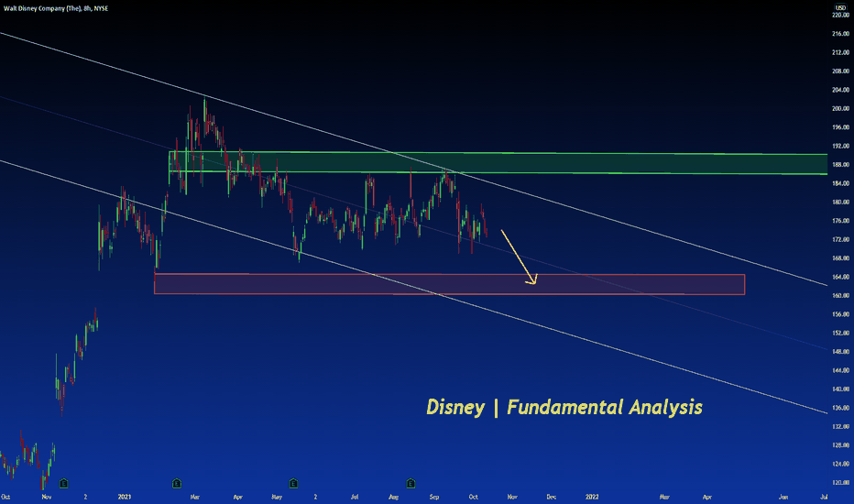The width and height of the screenshot is (854, 504).
Task: Select the red support zone rectangle
Action: (449, 284)
